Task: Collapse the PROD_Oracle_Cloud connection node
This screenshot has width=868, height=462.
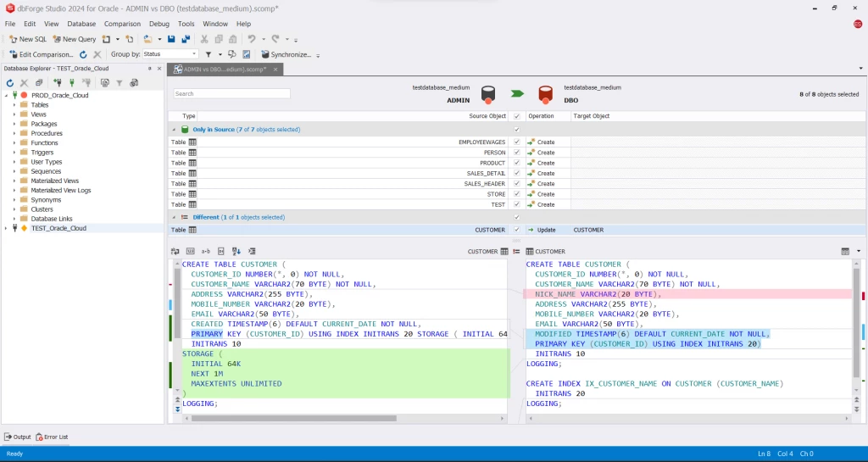Action: 6,95
